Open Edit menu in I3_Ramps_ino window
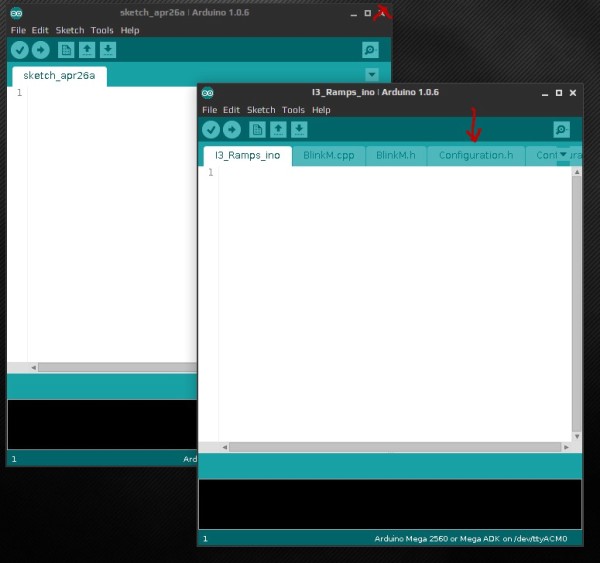 231,110
